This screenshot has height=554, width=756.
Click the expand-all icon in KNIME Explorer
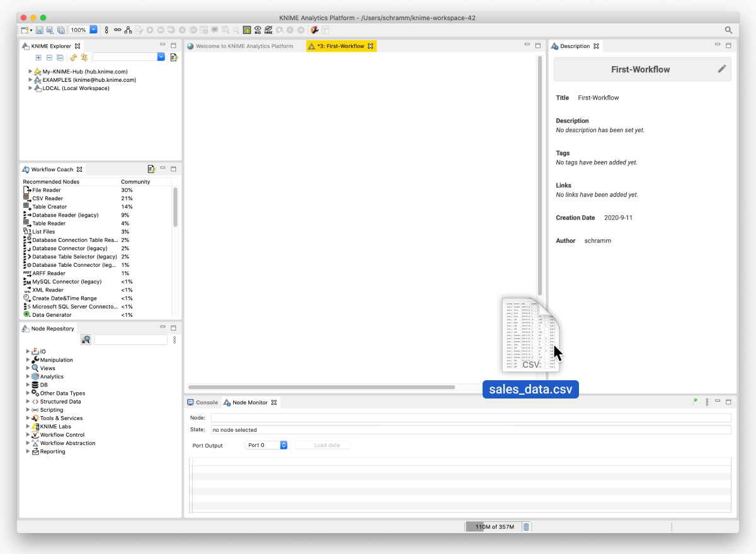(x=38, y=57)
